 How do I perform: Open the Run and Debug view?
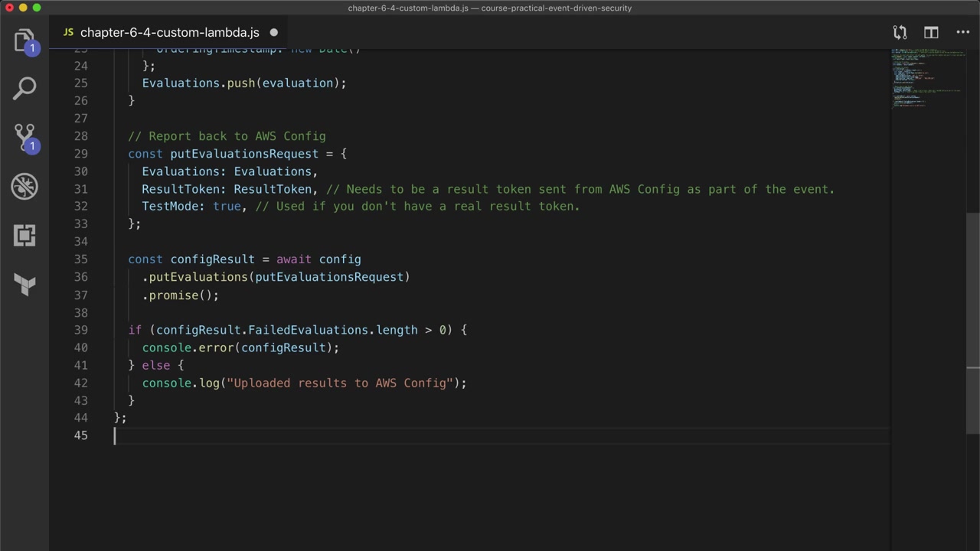(x=24, y=186)
